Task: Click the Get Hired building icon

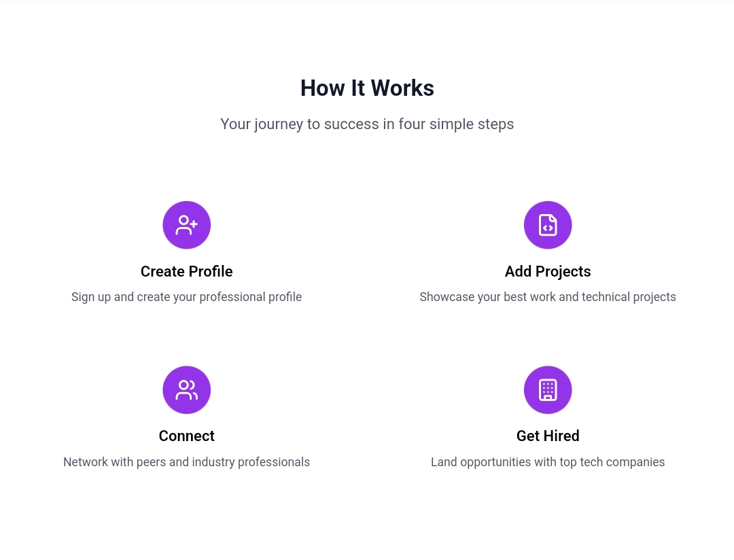Action: (548, 390)
